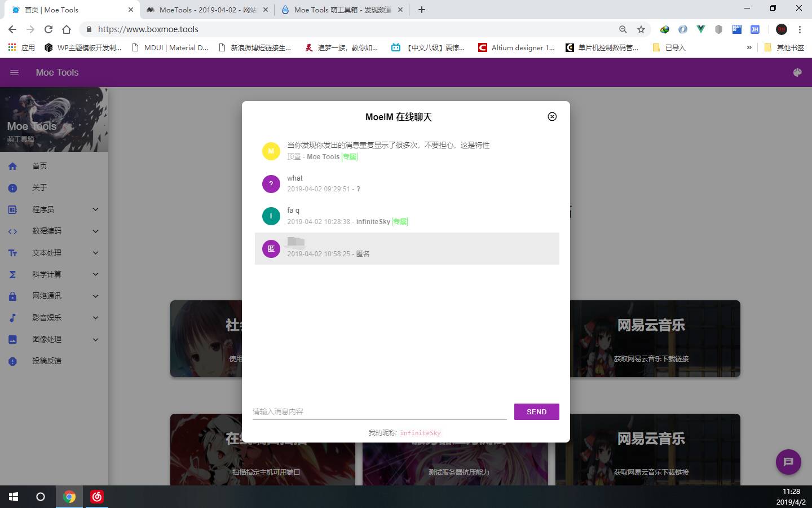812x508 pixels.
Task: Open the theme palette icon
Action: [x=797, y=72]
